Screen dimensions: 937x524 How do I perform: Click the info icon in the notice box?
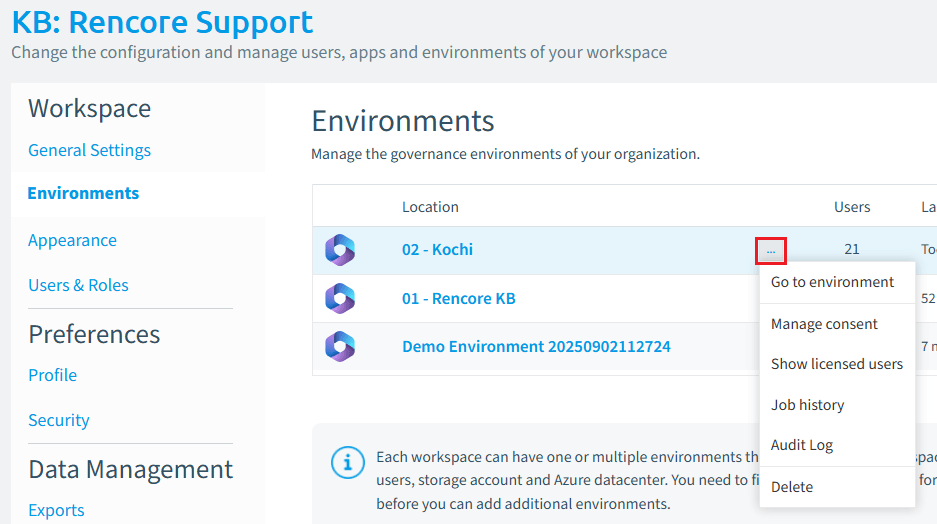pyautogui.click(x=348, y=462)
